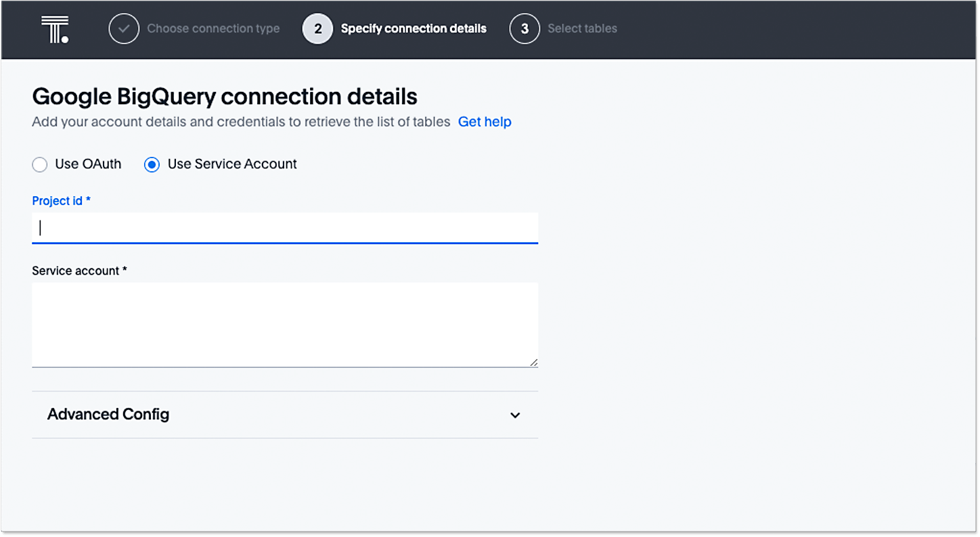Expand the Advanced Config chevron
This screenshot has width=980, height=537.
click(515, 415)
